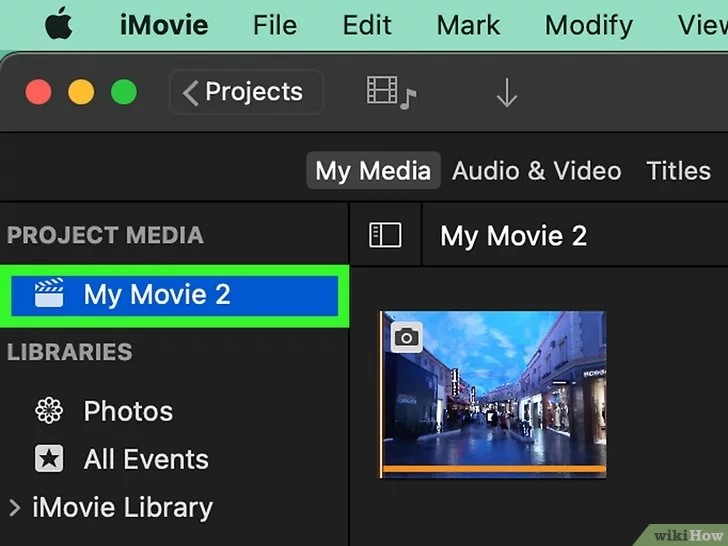Toggle the libraries sidebar panel
Screen dimensions: 728x546
[x=385, y=234]
